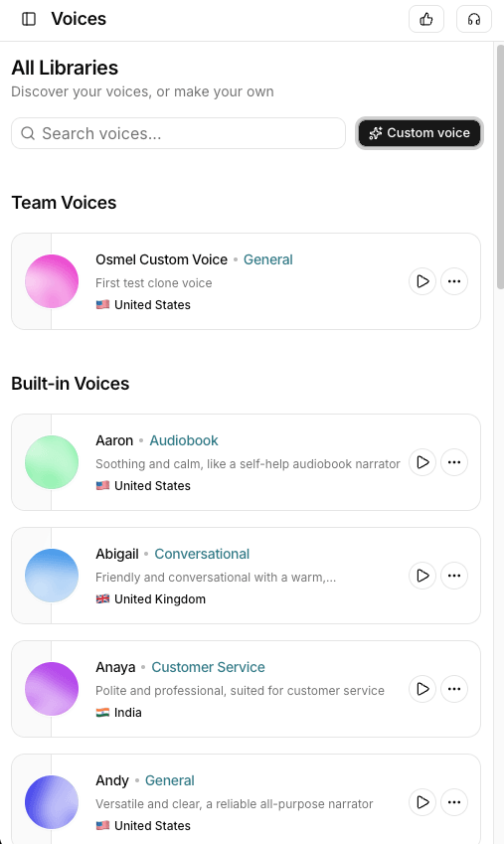The width and height of the screenshot is (504, 844).
Task: Click India label under Anaya
Action: [128, 713]
